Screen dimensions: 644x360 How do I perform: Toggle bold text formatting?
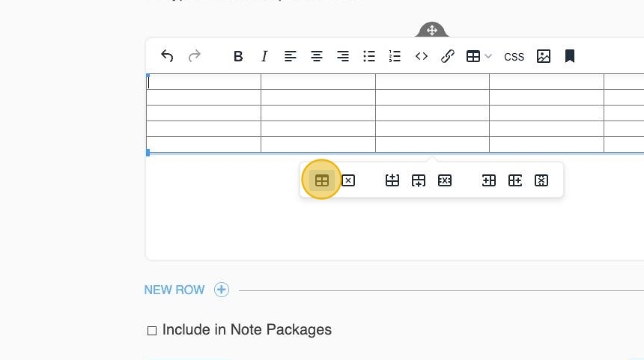coord(238,56)
